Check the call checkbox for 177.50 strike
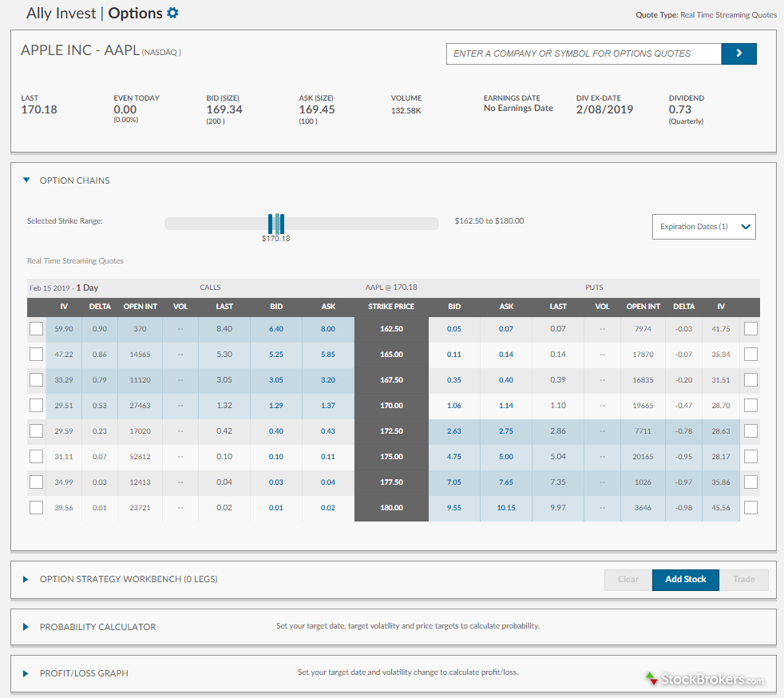The height and width of the screenshot is (698, 784). pos(36,482)
